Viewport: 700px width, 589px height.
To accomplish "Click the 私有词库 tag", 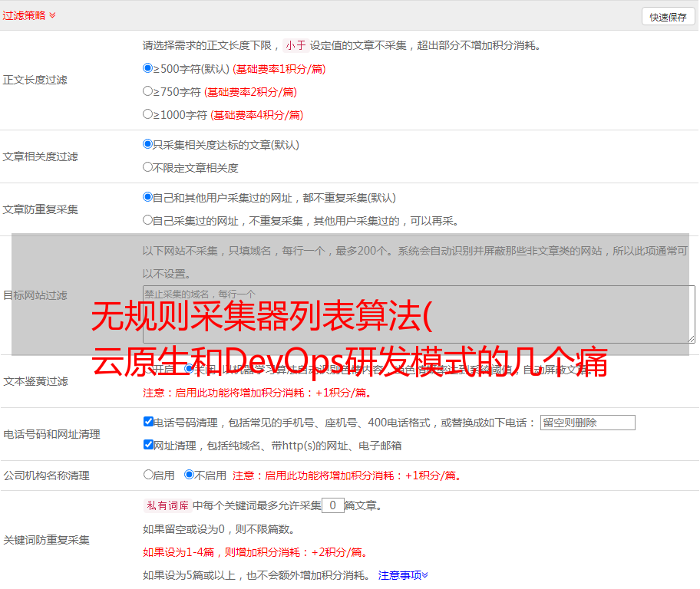I will tap(166, 505).
